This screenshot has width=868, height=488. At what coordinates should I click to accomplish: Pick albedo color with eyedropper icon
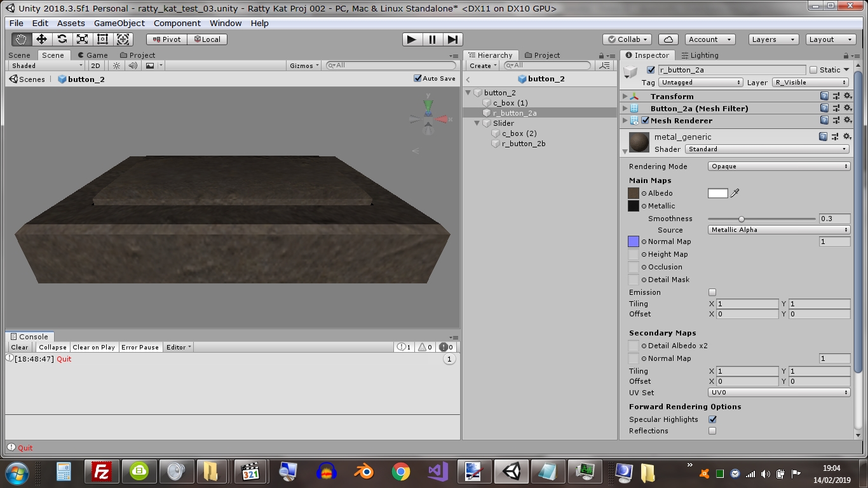[x=735, y=193]
